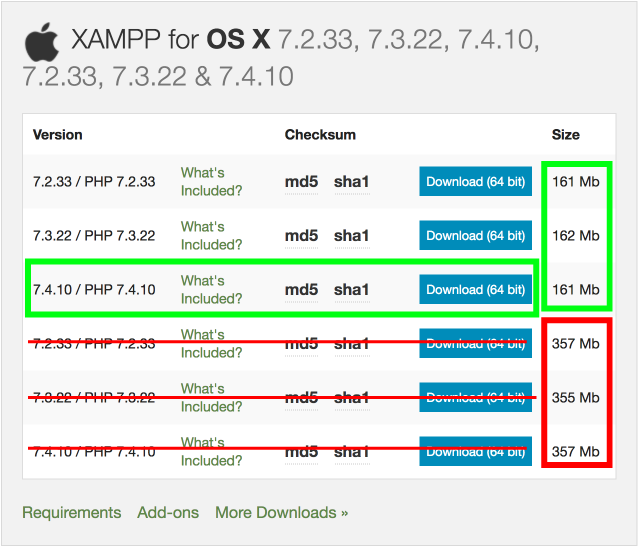
Task: Open What's Included for 7.2.33, 357 Mb
Action: pos(211,343)
